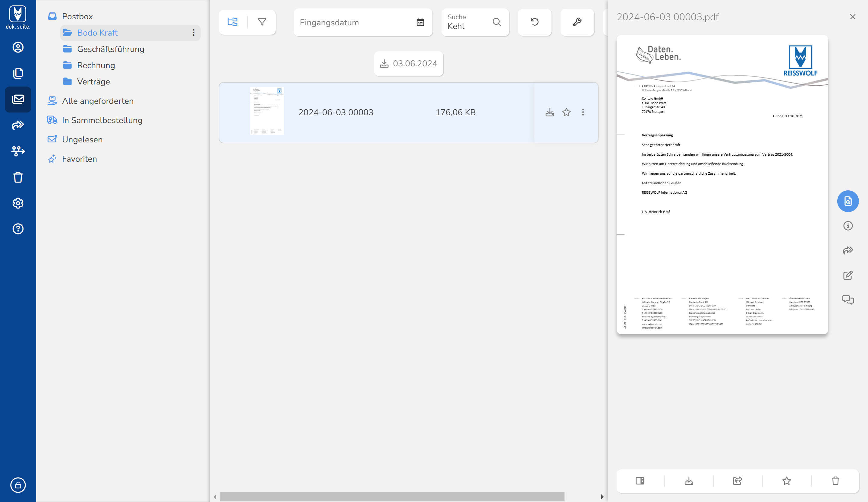
Task: Mark document 2024-06-03 00003 as favorite
Action: (x=566, y=113)
